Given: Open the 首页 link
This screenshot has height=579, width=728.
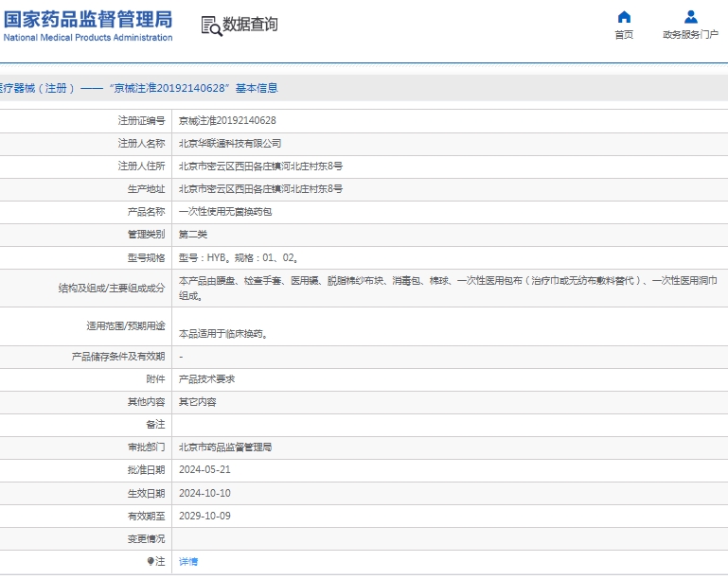Looking at the screenshot, I should (x=624, y=35).
